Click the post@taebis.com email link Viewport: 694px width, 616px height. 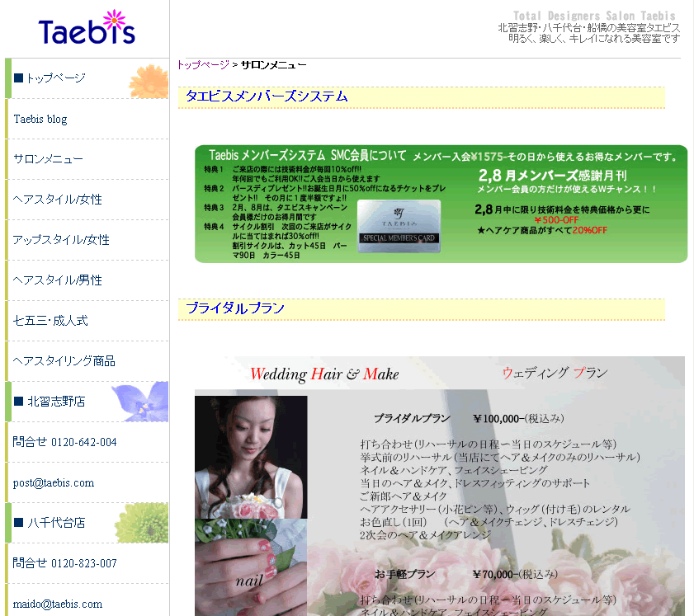(x=54, y=482)
